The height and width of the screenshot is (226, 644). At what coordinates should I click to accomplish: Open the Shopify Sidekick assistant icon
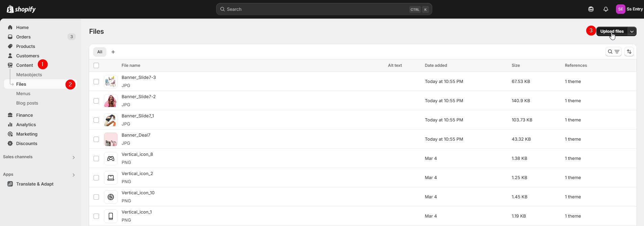click(591, 9)
